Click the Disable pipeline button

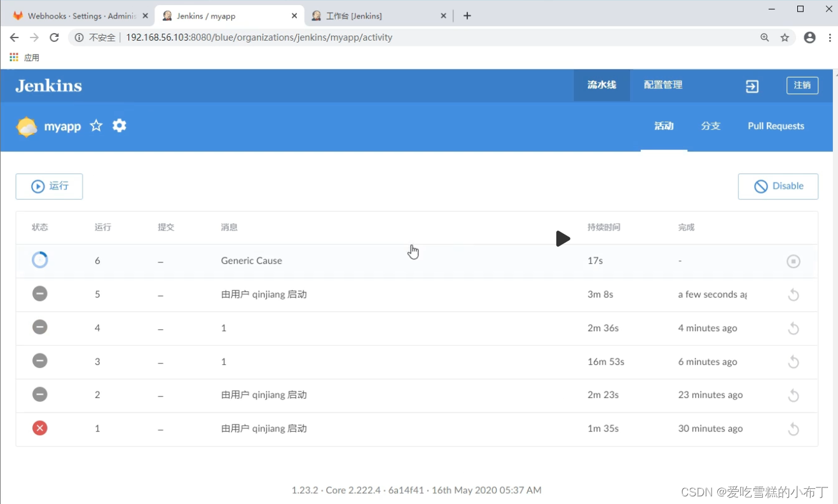coord(778,186)
